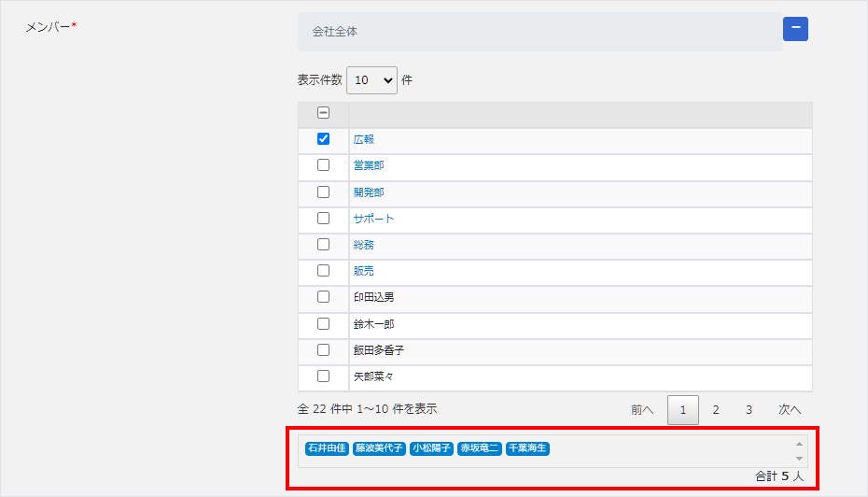868x497 pixels.
Task: Select the checkbox next to 矢部菜々
Action: pos(323,376)
